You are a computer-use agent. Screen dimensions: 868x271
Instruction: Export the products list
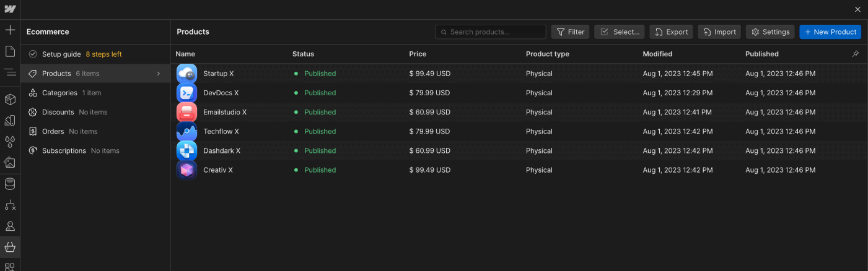pyautogui.click(x=671, y=32)
